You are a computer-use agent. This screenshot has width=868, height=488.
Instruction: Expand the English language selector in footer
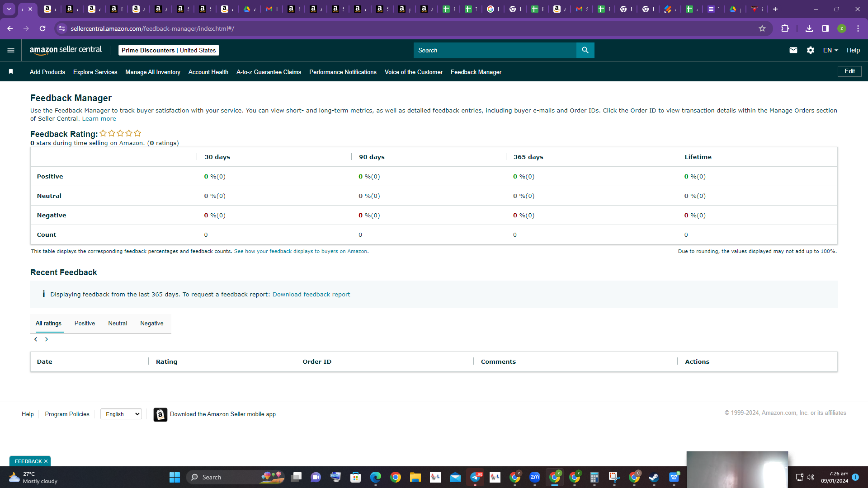(121, 414)
